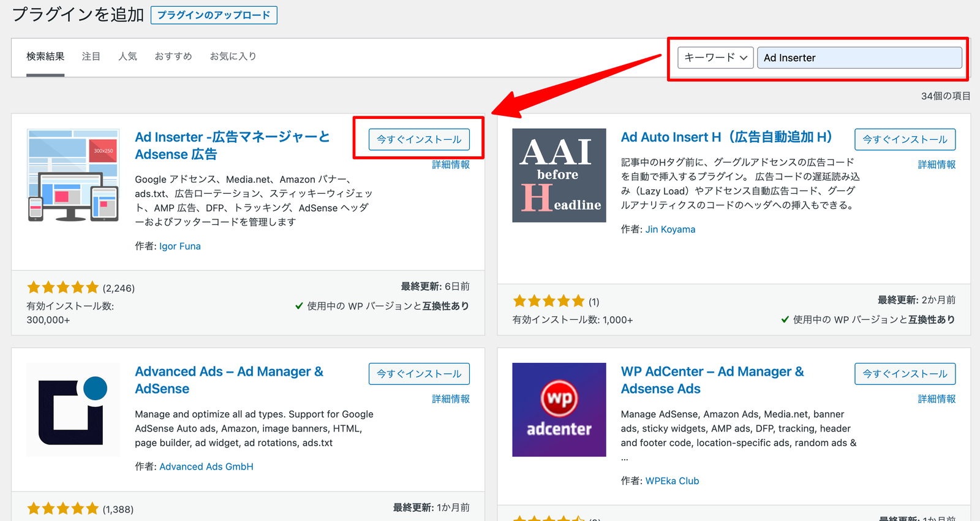This screenshot has width=980, height=521.
Task: Click the 300,000+ install count text
Action: pos(48,320)
